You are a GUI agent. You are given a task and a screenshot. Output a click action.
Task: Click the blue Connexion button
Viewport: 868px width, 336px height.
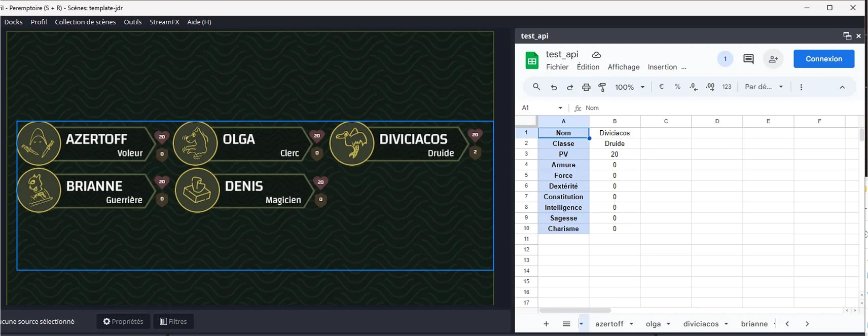point(823,59)
